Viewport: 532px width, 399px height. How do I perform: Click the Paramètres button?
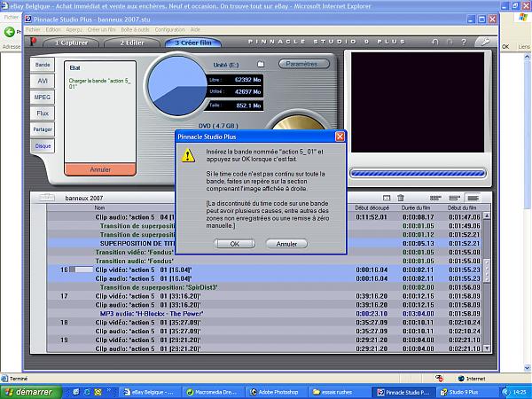pyautogui.click(x=304, y=64)
